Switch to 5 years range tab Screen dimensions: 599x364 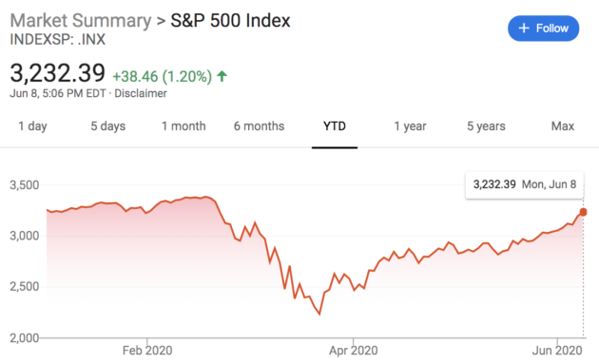[486, 126]
